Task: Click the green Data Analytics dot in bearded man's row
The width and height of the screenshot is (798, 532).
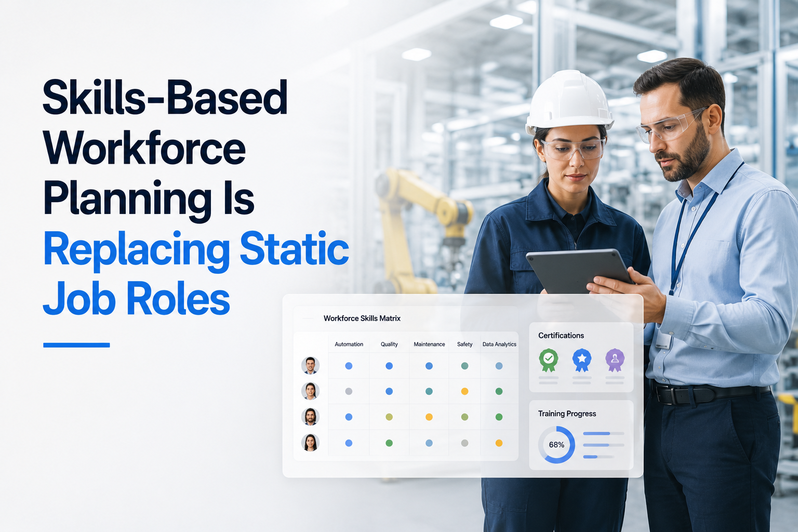Action: tap(499, 417)
